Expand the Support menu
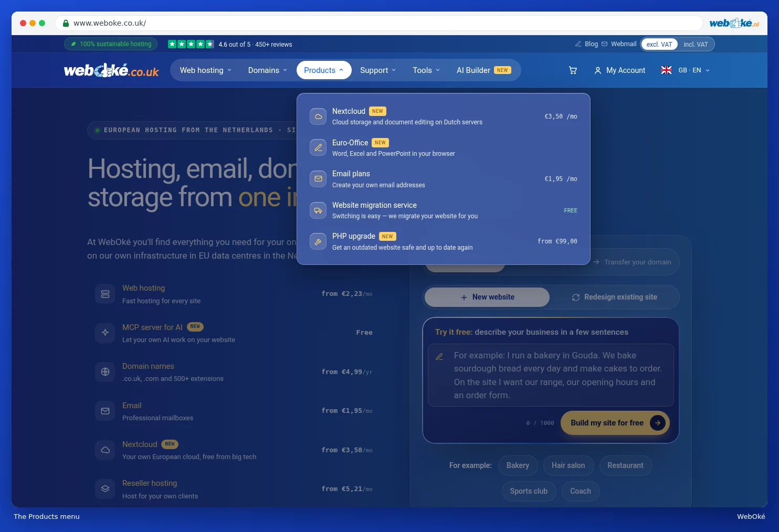The width and height of the screenshot is (779, 532). [x=378, y=70]
